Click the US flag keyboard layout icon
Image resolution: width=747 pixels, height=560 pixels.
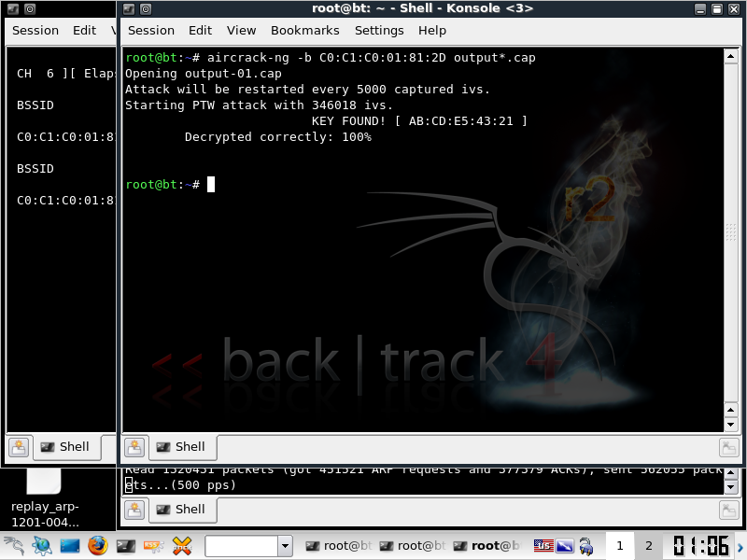(543, 546)
